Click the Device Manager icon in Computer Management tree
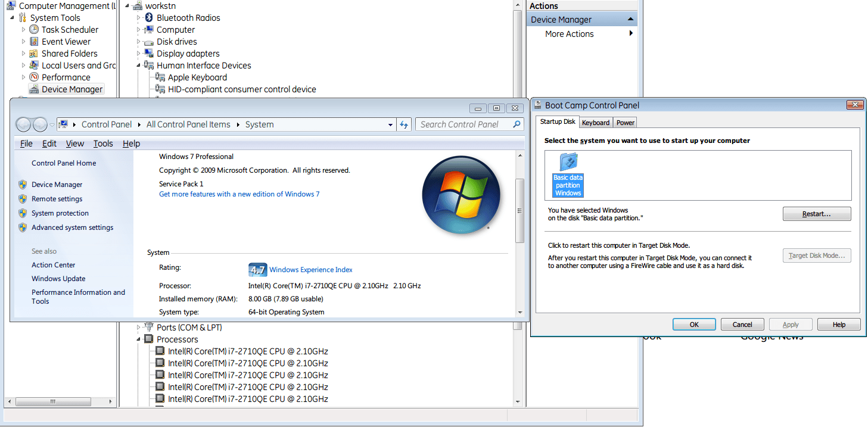Screen dimensions: 868x427 click(34, 89)
